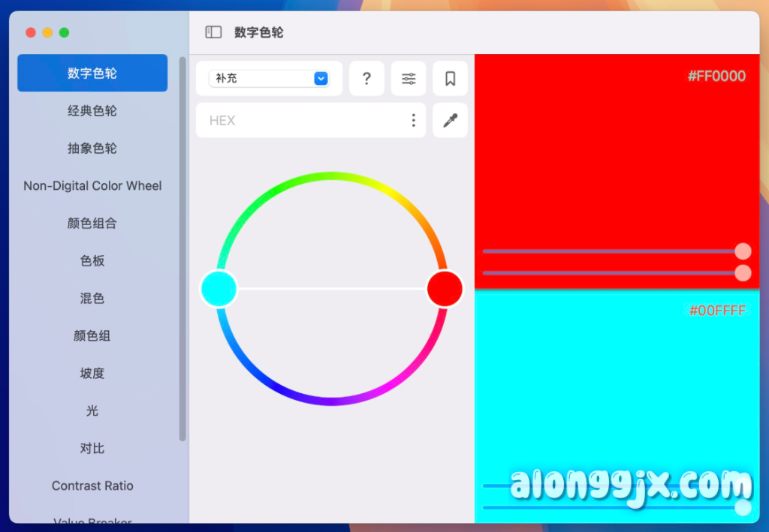Click the HEX input field
The image size is (769, 532).
coord(300,120)
